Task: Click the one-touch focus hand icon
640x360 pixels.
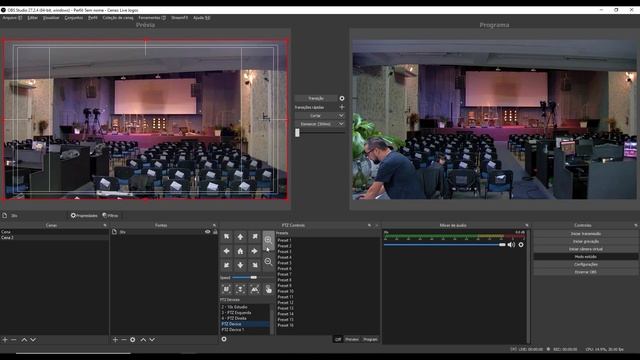Action: 268,289
